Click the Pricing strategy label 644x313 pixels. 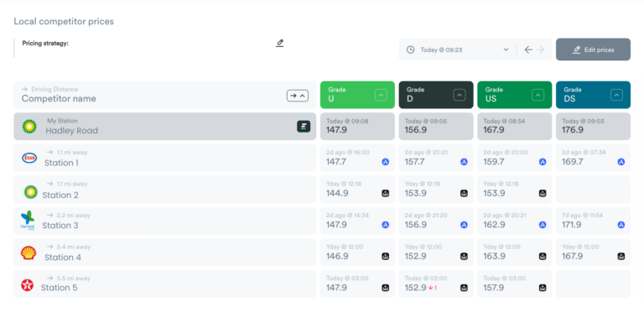[x=45, y=43]
